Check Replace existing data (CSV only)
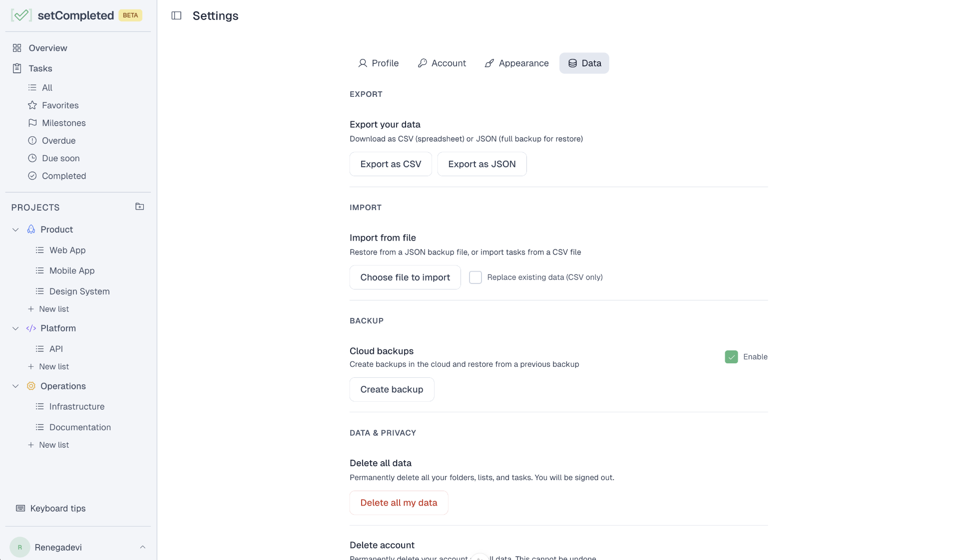The height and width of the screenshot is (560, 959). click(x=475, y=277)
